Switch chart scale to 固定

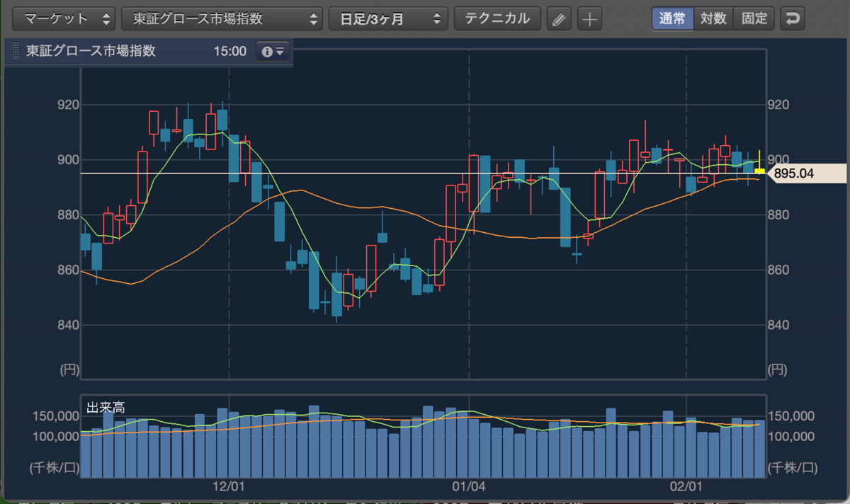tap(754, 18)
